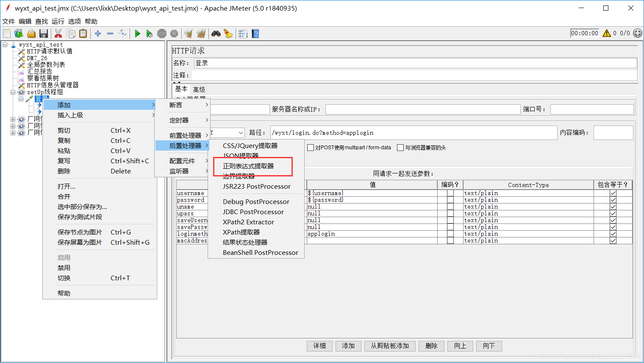Click the Open file folder icon
Image resolution: width=644 pixels, height=363 pixels.
31,34
